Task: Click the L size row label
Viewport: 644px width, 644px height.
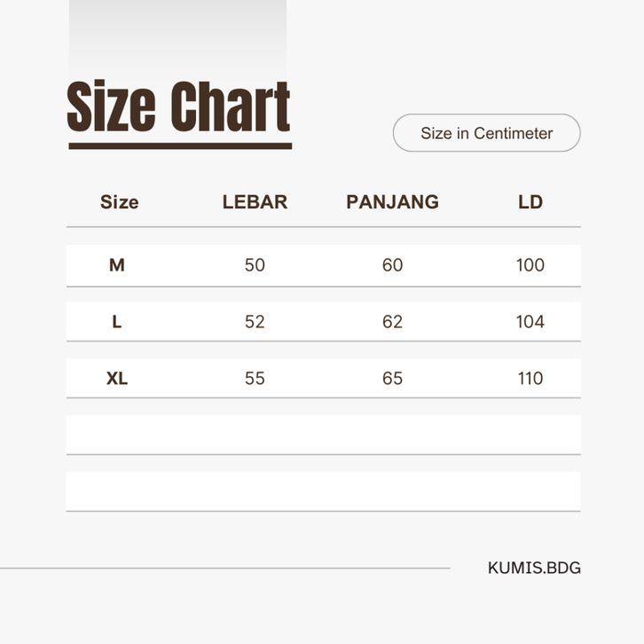Action: coord(117,322)
